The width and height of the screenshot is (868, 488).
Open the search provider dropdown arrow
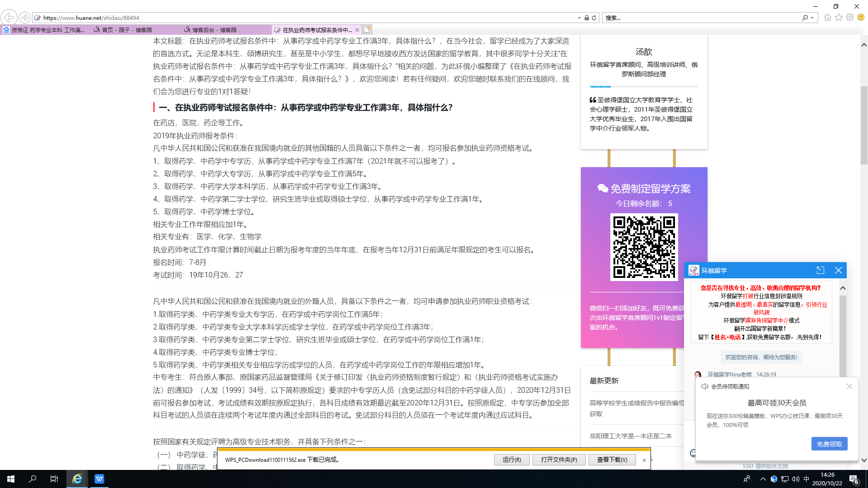click(812, 18)
